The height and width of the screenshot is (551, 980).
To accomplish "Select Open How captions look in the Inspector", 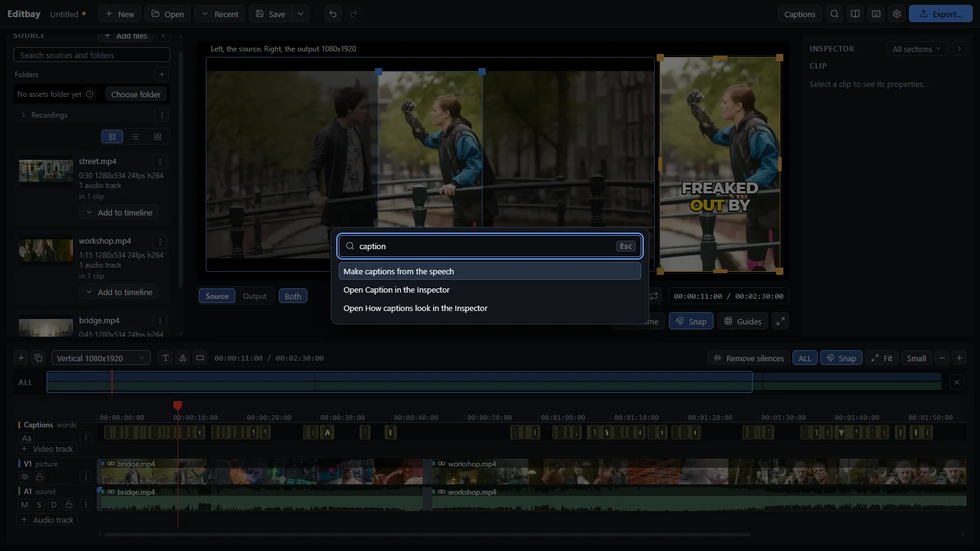I will pos(489,308).
